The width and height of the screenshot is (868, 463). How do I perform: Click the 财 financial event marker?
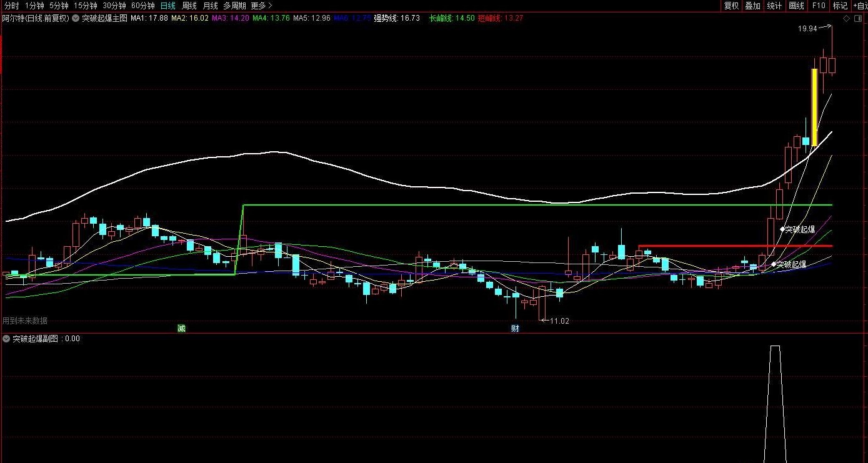pos(515,328)
